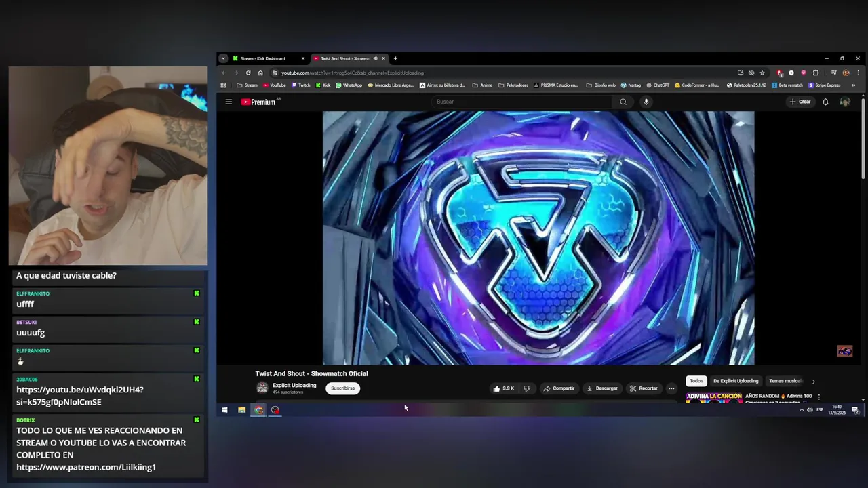Click the Crear button
The height and width of the screenshot is (488, 868).
click(800, 102)
